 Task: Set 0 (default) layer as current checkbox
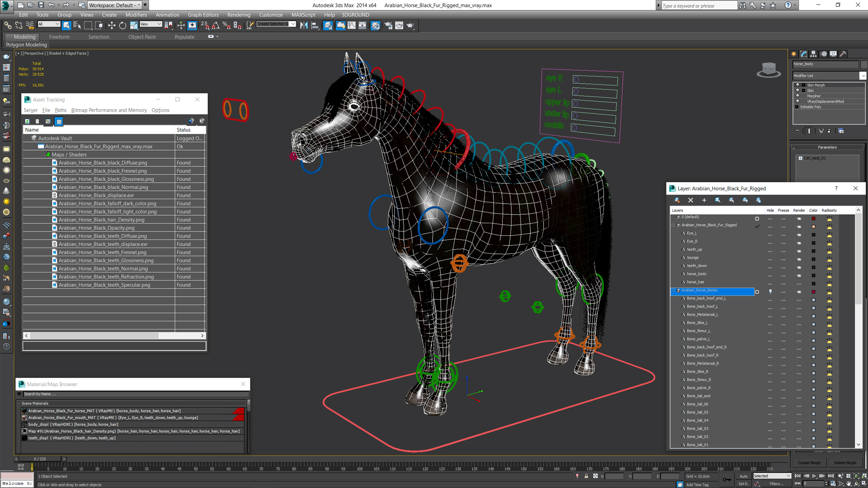[x=757, y=218]
